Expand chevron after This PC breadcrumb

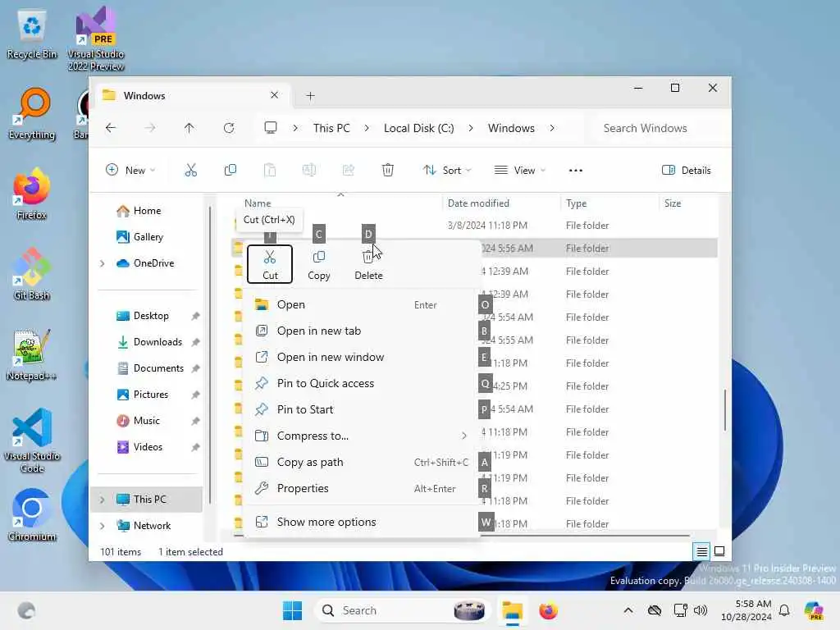[x=367, y=128]
